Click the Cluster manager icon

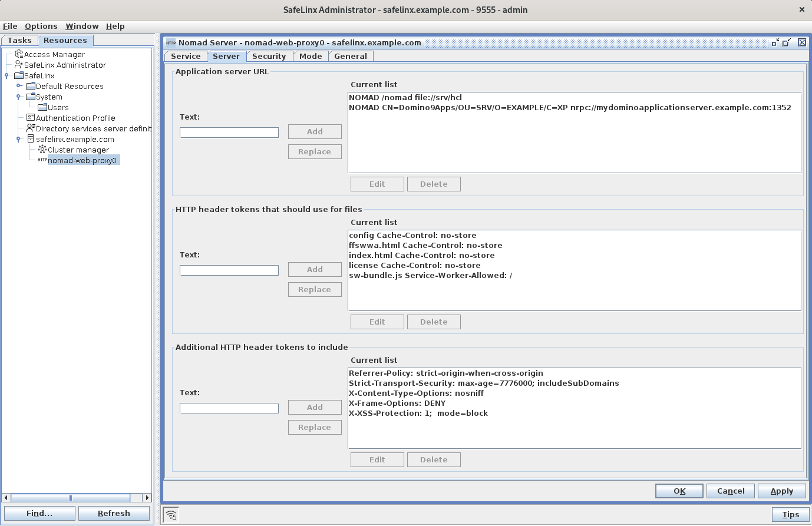click(x=42, y=150)
